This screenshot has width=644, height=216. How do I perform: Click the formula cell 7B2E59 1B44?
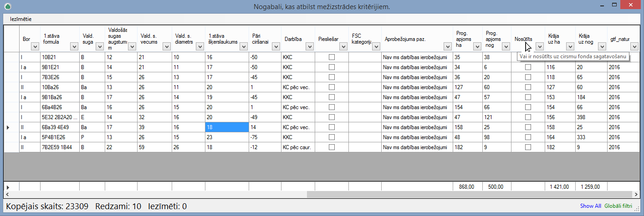60,147
